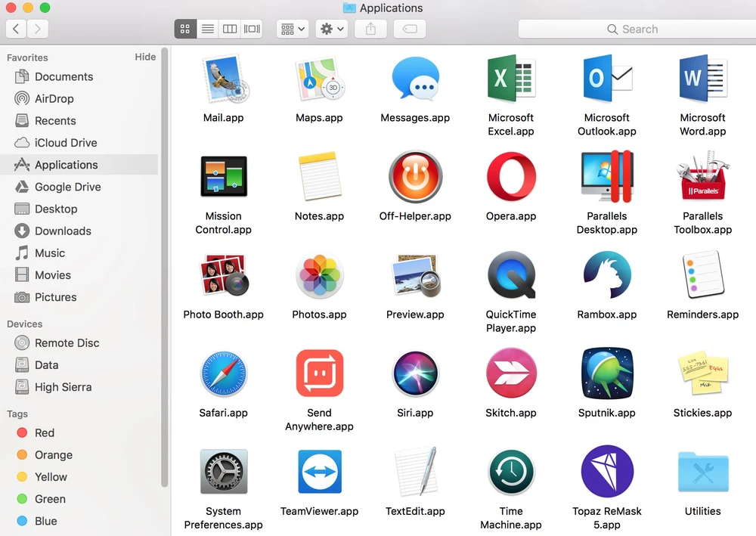Switch to icon view mode
This screenshot has width=756, height=536.
tap(185, 29)
